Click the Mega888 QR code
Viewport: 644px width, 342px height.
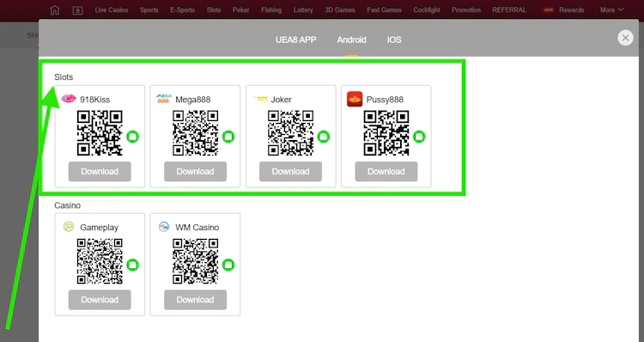point(195,133)
